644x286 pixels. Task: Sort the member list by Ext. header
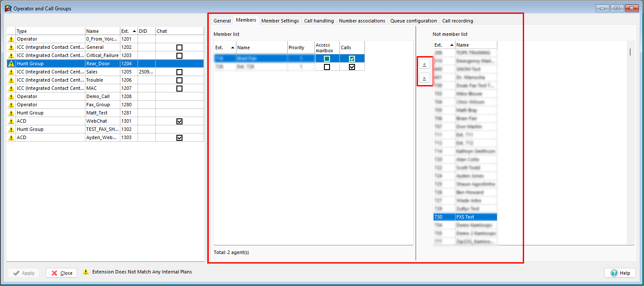(224, 48)
